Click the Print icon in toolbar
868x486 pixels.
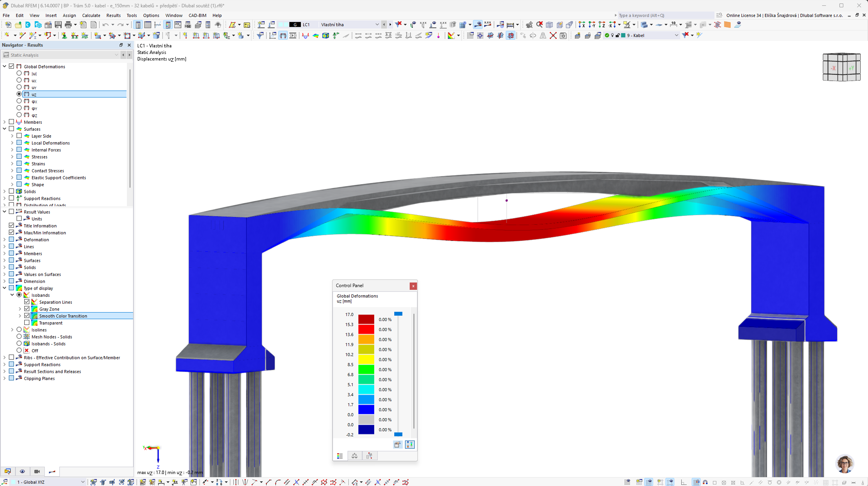[68, 25]
